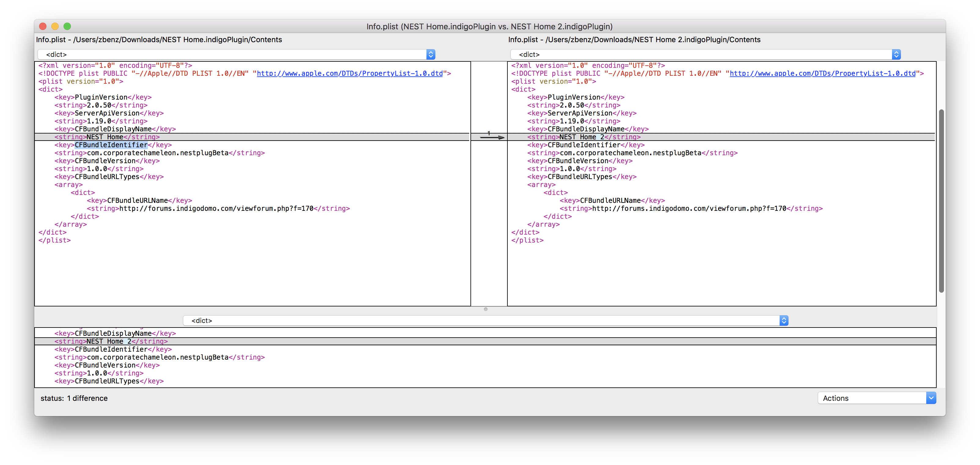Click the right pane vertical scrollbar
The width and height of the screenshot is (980, 465).
coord(941,201)
